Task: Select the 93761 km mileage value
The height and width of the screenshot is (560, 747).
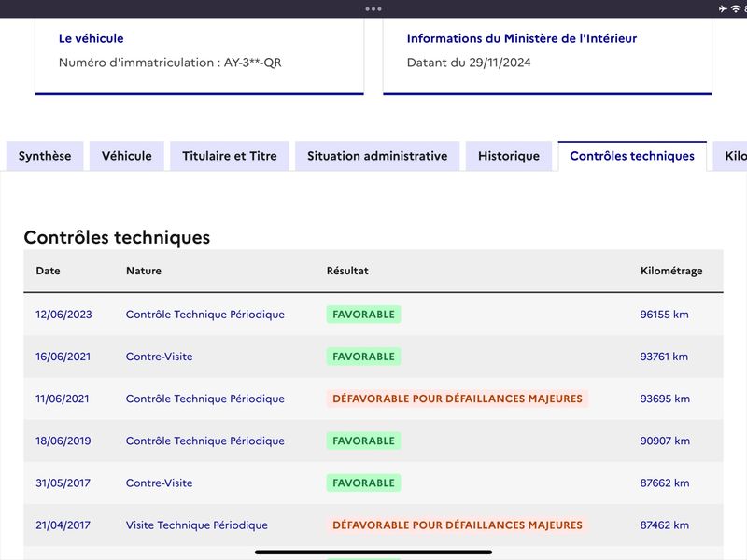Action: 664,357
